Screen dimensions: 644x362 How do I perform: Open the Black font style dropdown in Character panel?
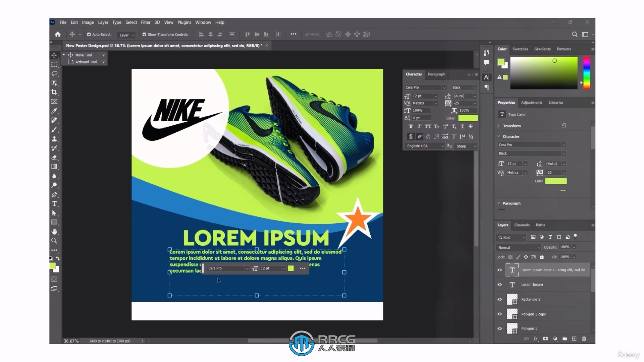coord(464,87)
